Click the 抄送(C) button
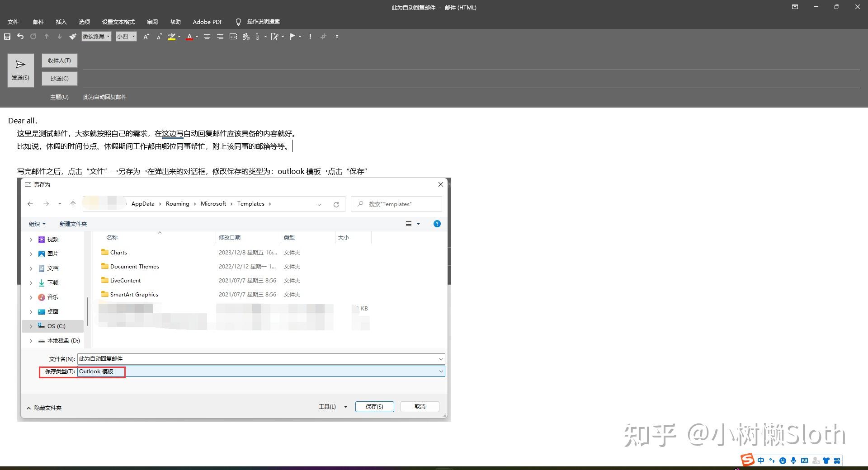The height and width of the screenshot is (470, 868). coord(60,79)
